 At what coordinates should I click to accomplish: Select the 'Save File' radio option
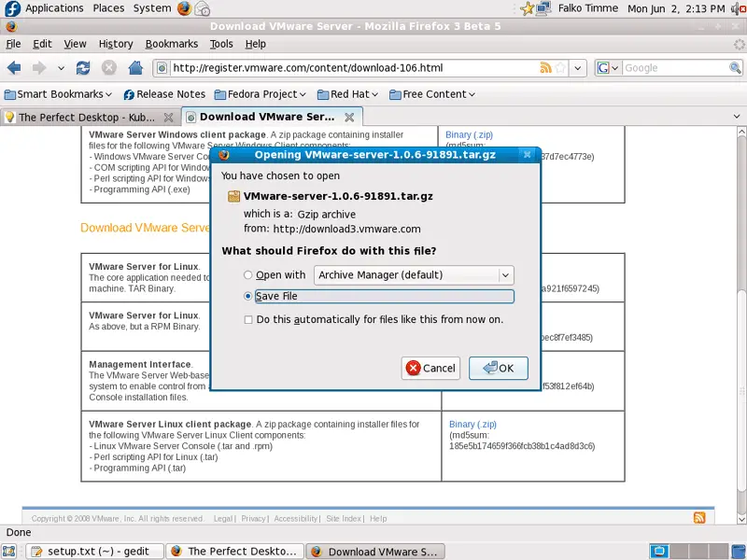(247, 296)
